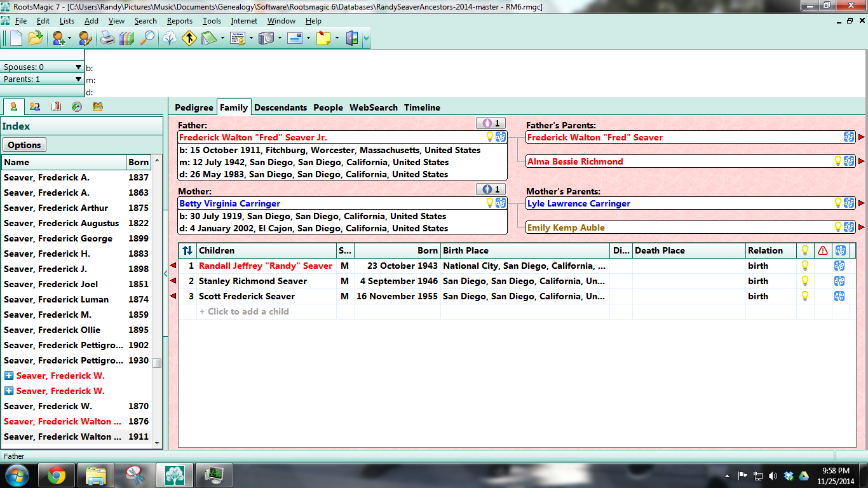The image size is (868, 488).
Task: Expand the first red Seaver, Frederick W. entry
Action: click(8, 376)
